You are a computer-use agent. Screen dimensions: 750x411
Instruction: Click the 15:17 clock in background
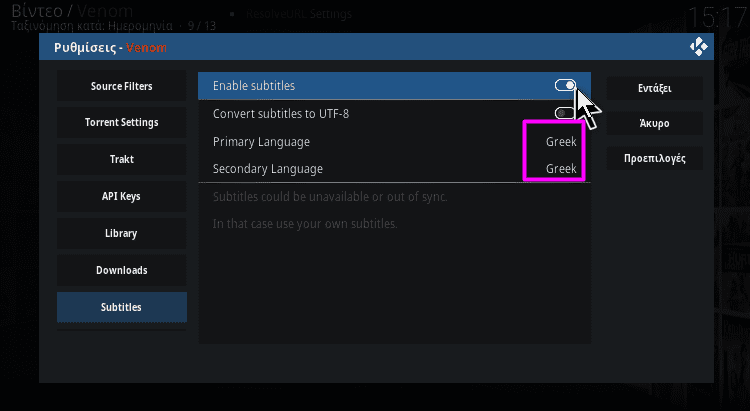tap(717, 18)
